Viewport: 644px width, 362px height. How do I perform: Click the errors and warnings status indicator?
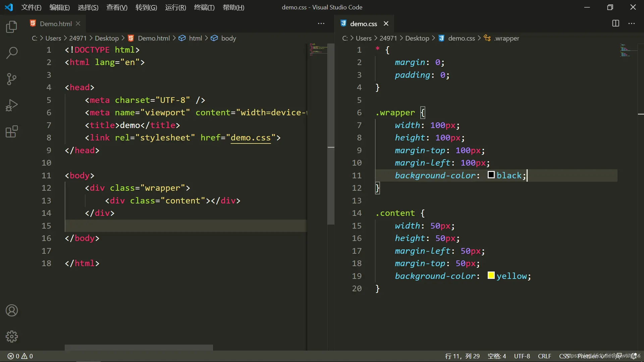click(x=20, y=356)
